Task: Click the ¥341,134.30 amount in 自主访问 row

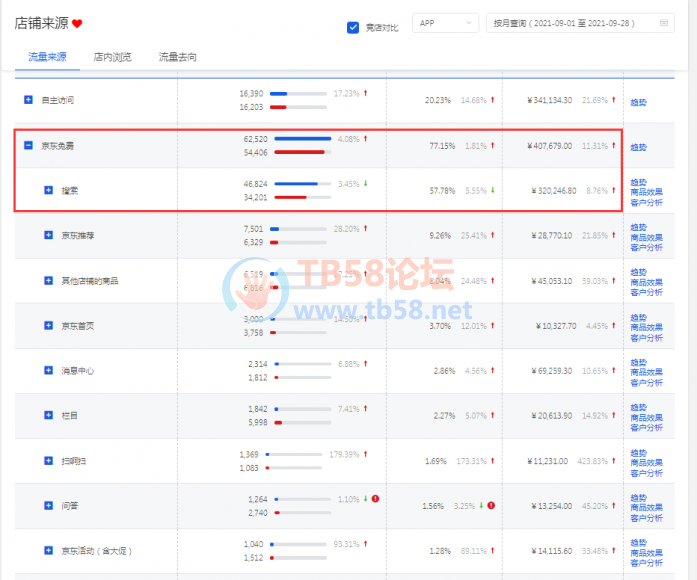Action: (x=549, y=100)
